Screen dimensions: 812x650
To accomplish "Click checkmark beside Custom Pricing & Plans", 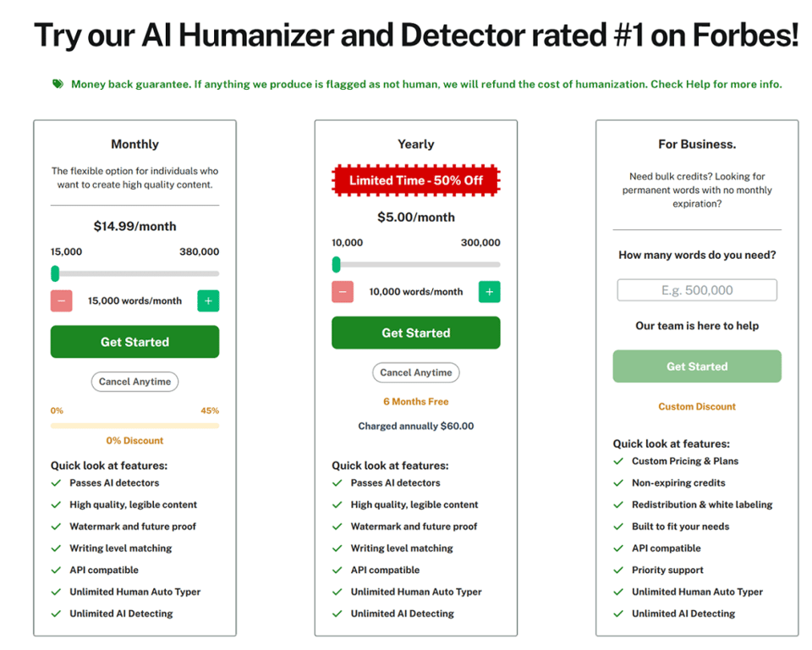I will 618,461.
